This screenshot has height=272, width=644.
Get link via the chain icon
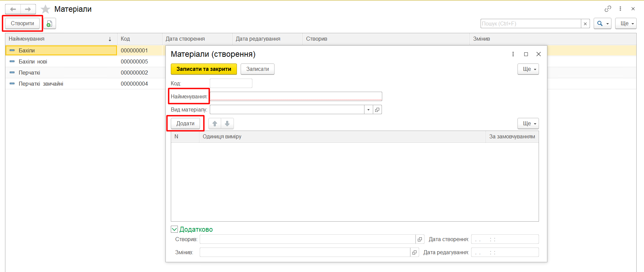pyautogui.click(x=608, y=9)
